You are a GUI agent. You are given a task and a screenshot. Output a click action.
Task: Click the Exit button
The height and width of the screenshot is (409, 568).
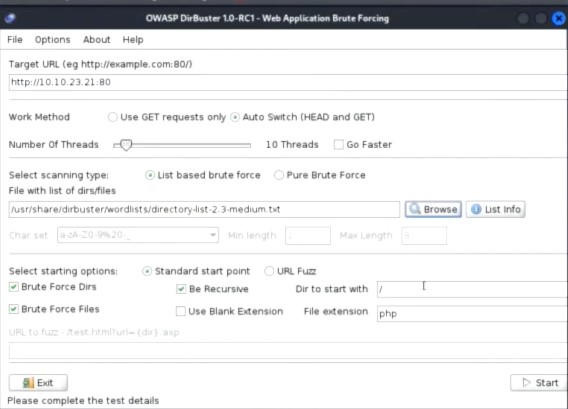pos(38,383)
